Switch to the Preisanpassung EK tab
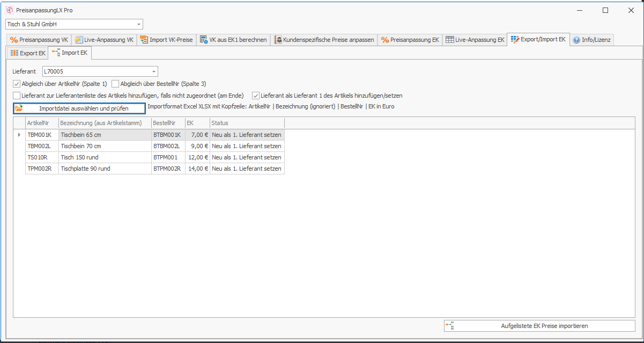Screen dimensions: 644x343 [410, 40]
